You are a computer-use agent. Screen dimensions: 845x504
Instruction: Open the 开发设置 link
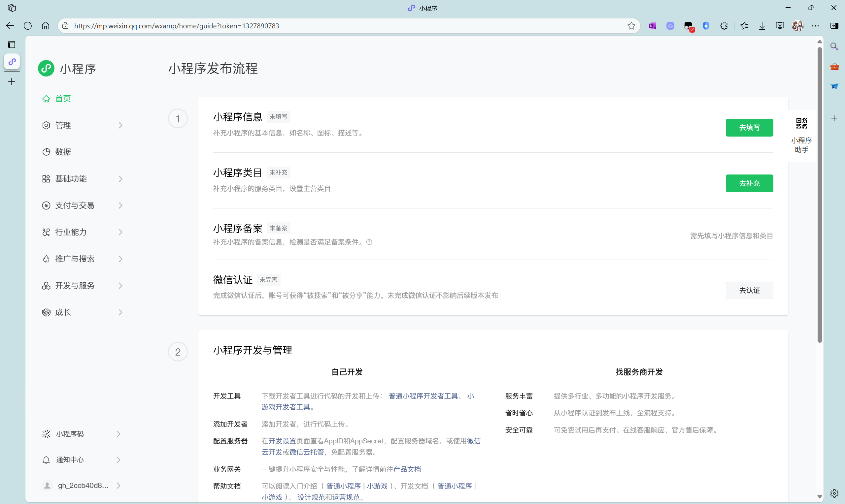pos(282,441)
